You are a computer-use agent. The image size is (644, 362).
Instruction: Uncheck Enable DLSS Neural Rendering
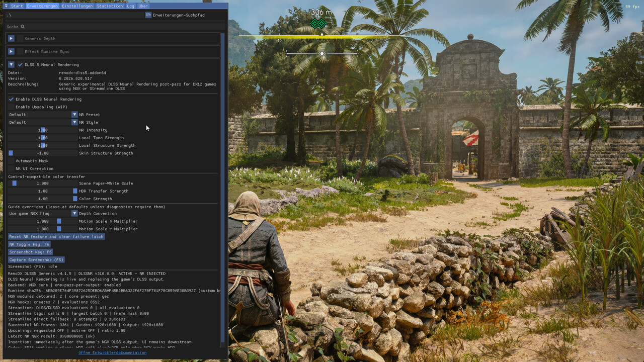11,99
